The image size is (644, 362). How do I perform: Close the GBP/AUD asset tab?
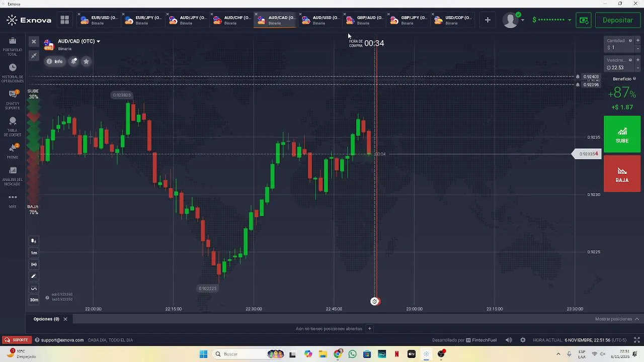(344, 15)
